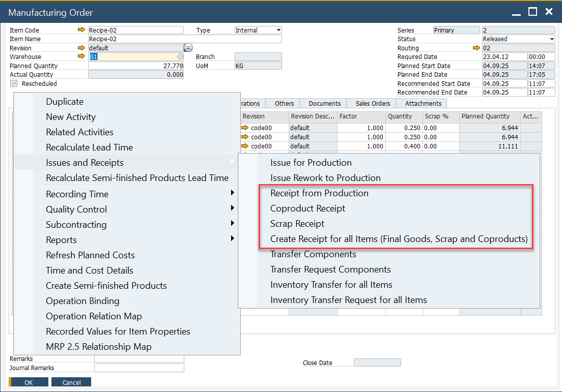Choose Scrap Receipt from the submenu
This screenshot has height=392, width=562.
pyautogui.click(x=297, y=224)
